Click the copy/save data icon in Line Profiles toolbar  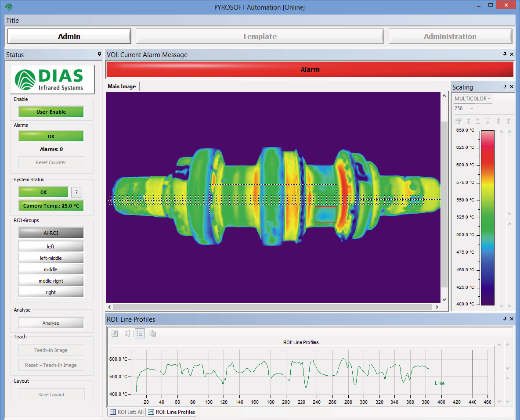click(x=152, y=334)
